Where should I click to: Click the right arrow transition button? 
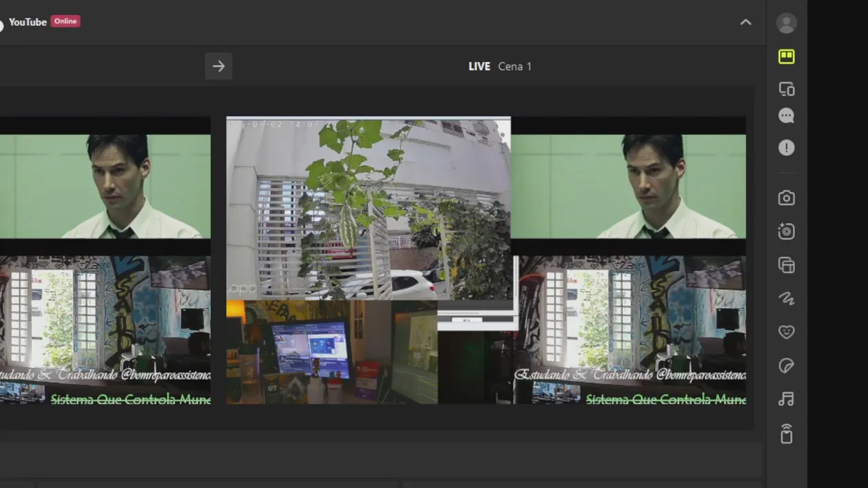pos(218,66)
